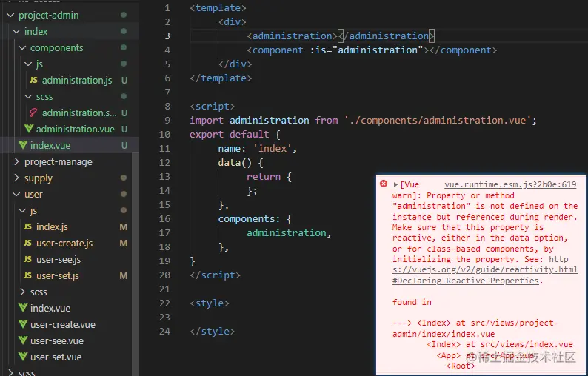Open vue.runtime.esm.js source link
This screenshot has width=588, height=376.
tap(510, 184)
